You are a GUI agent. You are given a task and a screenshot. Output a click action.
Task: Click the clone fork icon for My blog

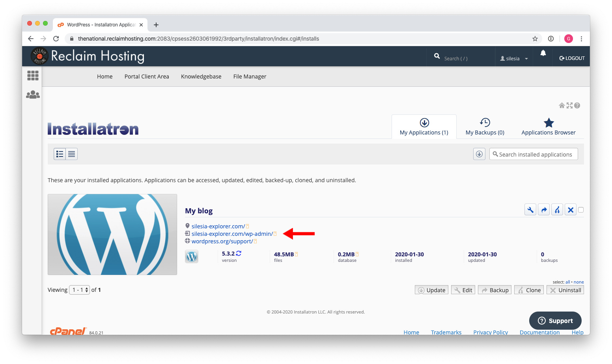tap(557, 210)
